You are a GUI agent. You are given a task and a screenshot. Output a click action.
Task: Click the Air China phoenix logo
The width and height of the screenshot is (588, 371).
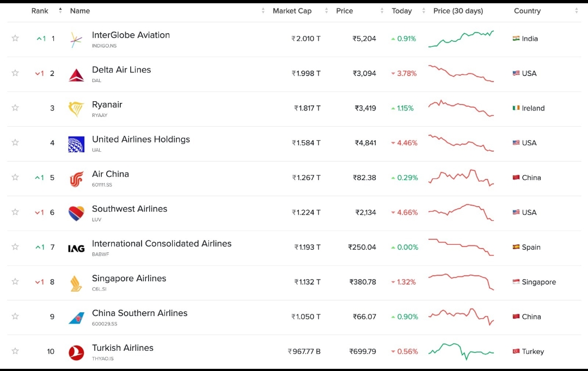[76, 178]
